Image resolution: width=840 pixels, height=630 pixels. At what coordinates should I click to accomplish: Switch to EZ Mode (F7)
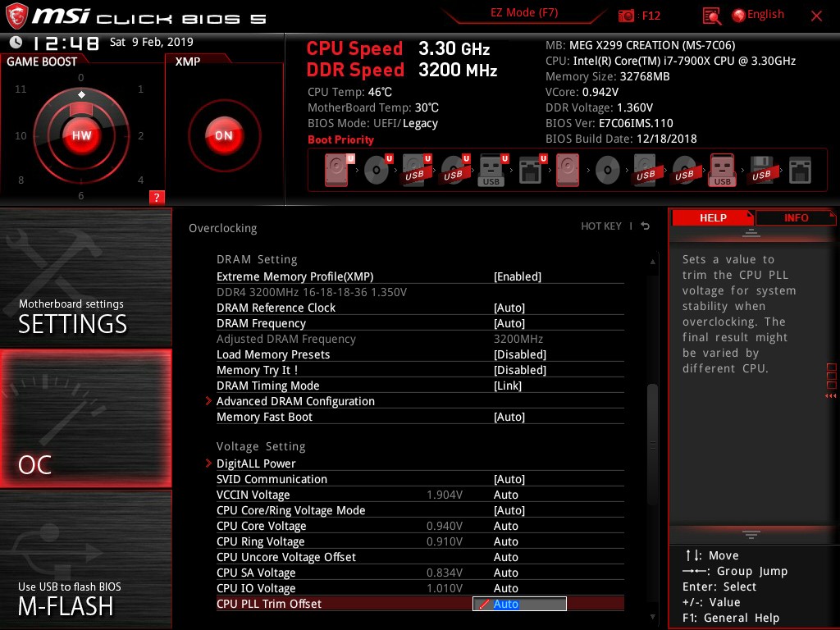coord(524,13)
